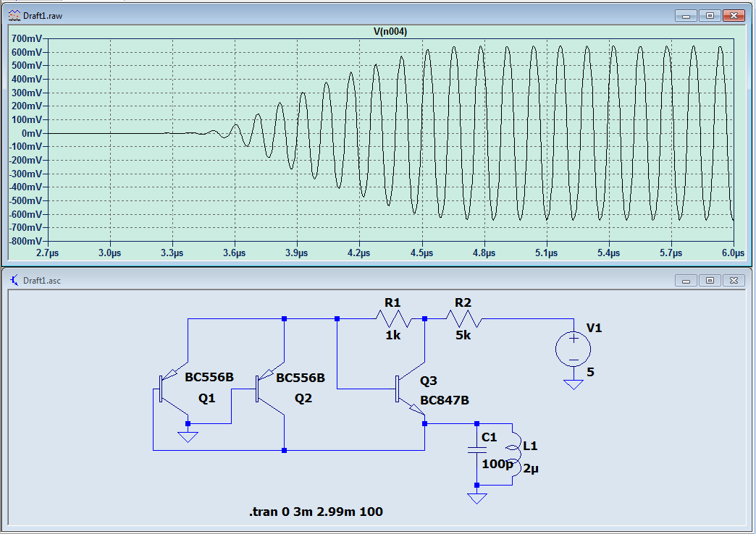The width and height of the screenshot is (756, 534).
Task: Click ground symbol below V1
Action: click(x=574, y=384)
